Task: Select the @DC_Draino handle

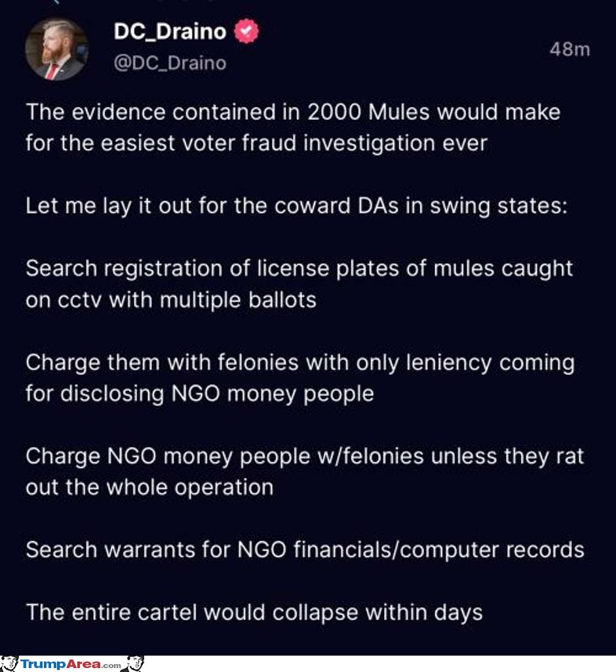Action: click(x=170, y=63)
